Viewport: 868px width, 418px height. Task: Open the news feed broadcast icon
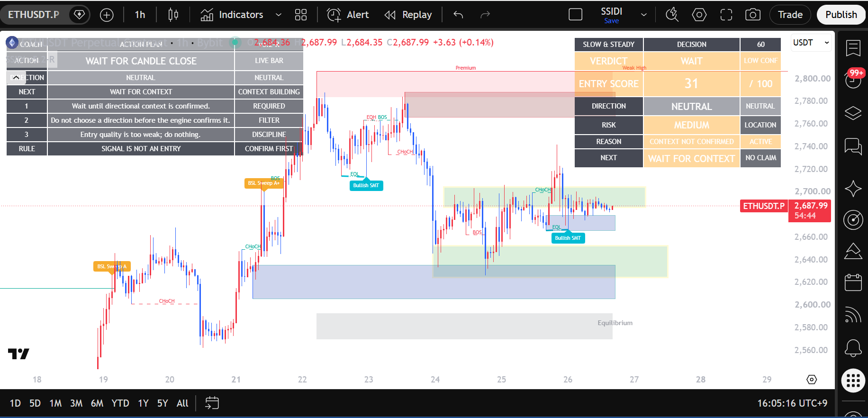pos(853,315)
